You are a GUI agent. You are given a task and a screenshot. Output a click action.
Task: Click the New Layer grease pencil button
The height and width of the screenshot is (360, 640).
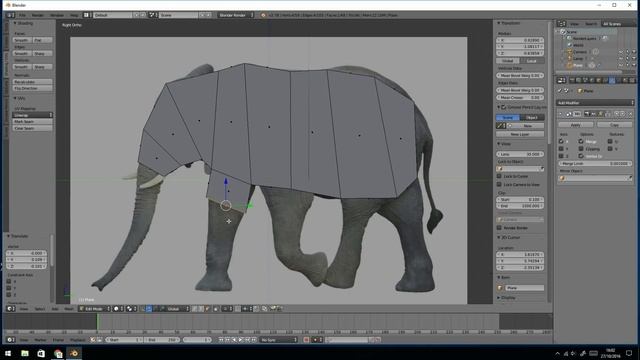[520, 134]
